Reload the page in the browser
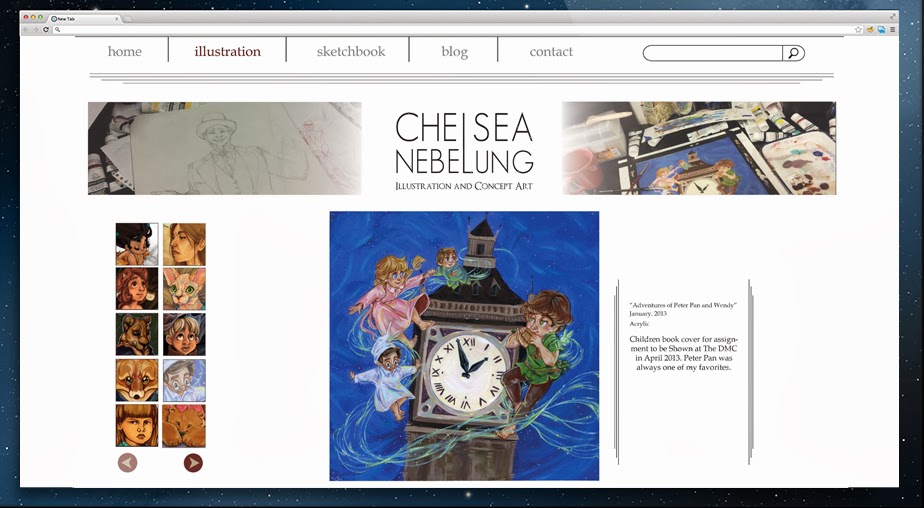Screen dimensions: 924x508 coord(45,29)
